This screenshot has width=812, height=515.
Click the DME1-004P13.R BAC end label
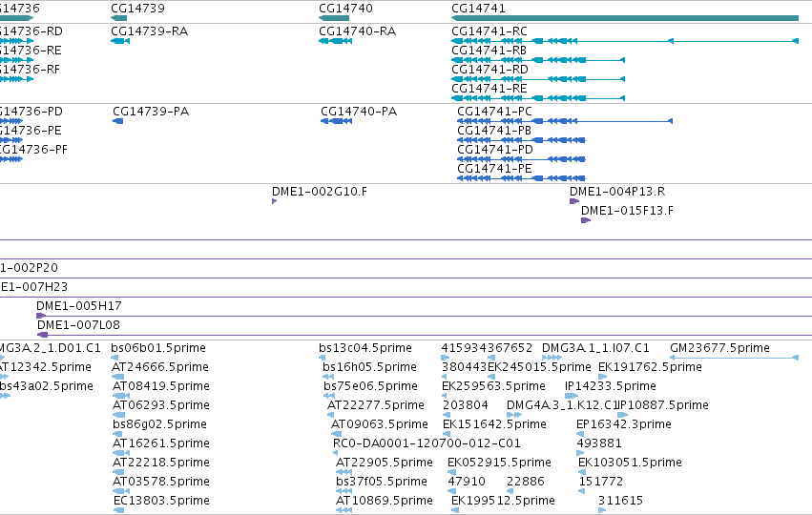click(617, 192)
